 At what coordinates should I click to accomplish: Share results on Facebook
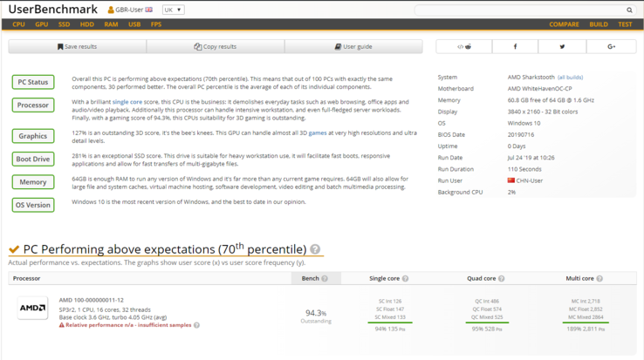point(515,47)
